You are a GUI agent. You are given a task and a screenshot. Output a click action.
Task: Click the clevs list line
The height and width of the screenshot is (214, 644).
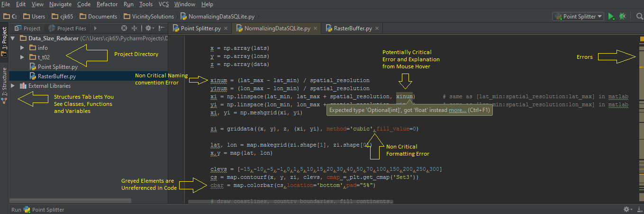coord(326,169)
